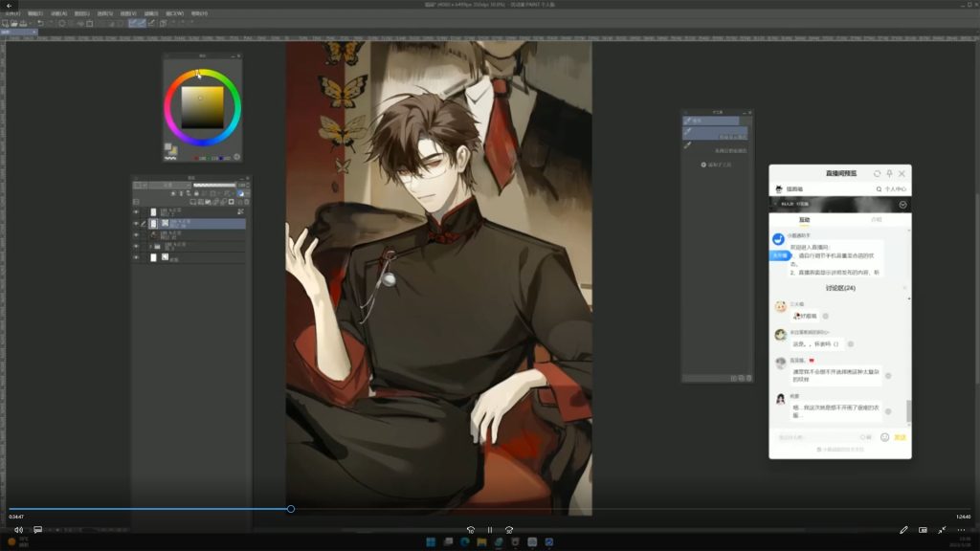Viewport: 980px width, 551px height.
Task: Click the pin icon in live chat window
Action: 889,173
